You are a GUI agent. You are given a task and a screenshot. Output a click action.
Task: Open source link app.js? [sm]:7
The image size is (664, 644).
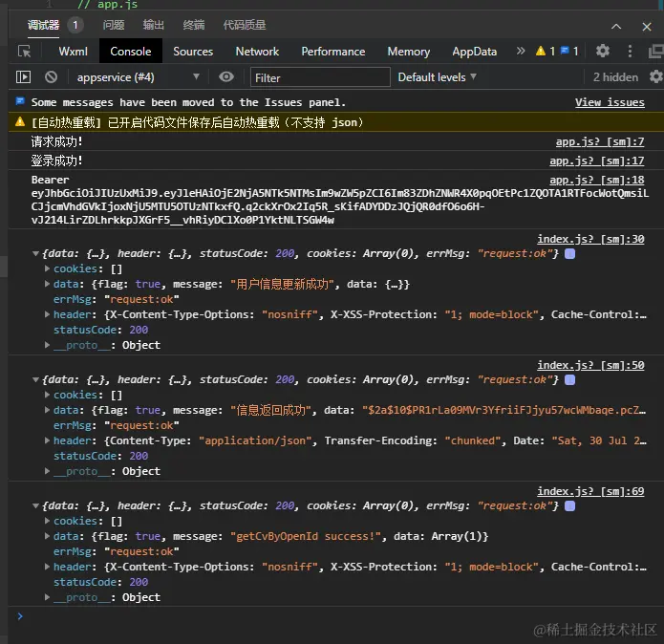(600, 141)
